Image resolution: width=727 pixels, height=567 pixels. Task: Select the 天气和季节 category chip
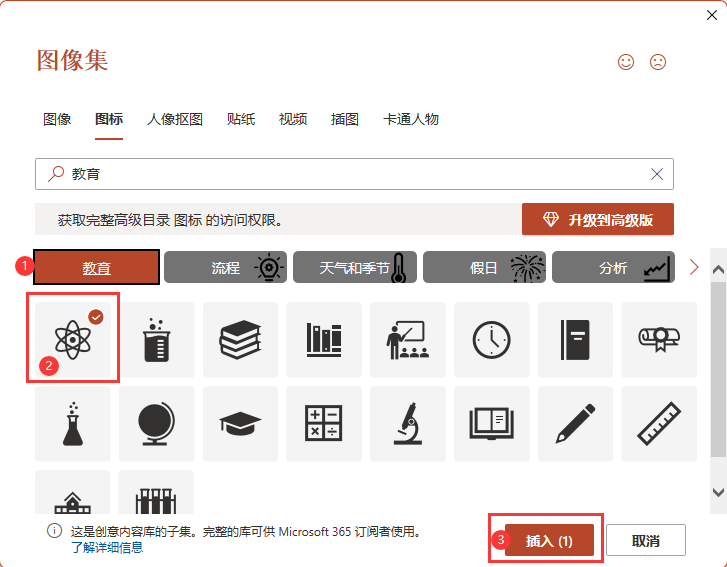(355, 267)
